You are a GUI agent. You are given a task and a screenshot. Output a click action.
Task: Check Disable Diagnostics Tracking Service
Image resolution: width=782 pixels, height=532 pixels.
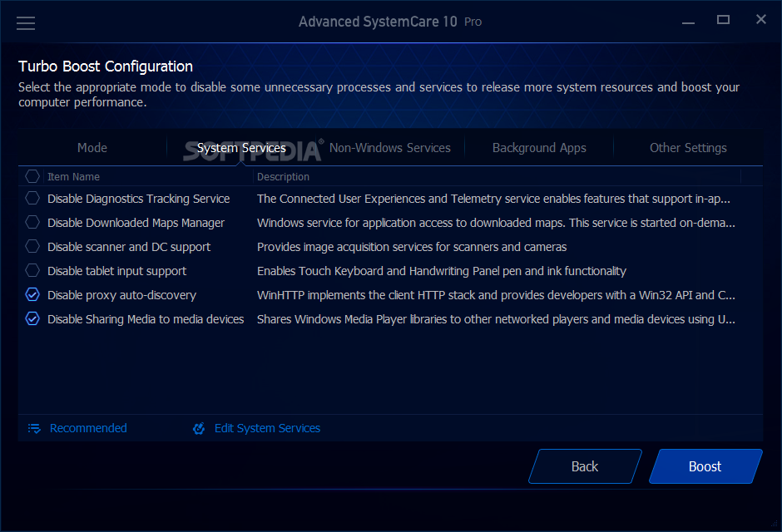tap(32, 199)
